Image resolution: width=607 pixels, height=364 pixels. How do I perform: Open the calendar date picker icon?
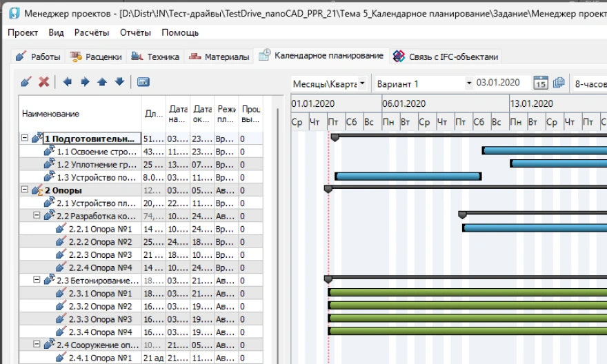(540, 83)
